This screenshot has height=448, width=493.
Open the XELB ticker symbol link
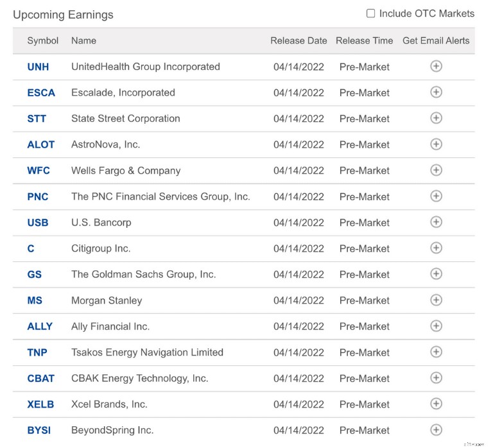pos(40,404)
